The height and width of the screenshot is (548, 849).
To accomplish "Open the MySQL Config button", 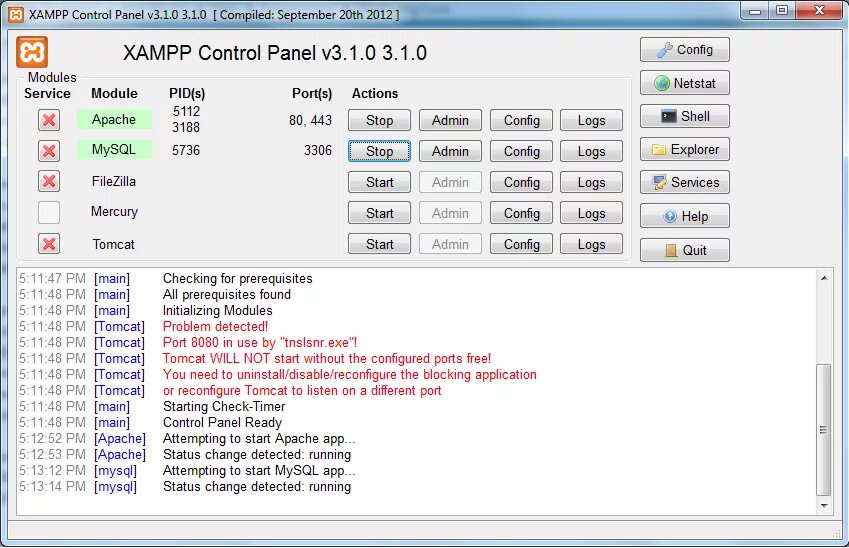I will 521,151.
